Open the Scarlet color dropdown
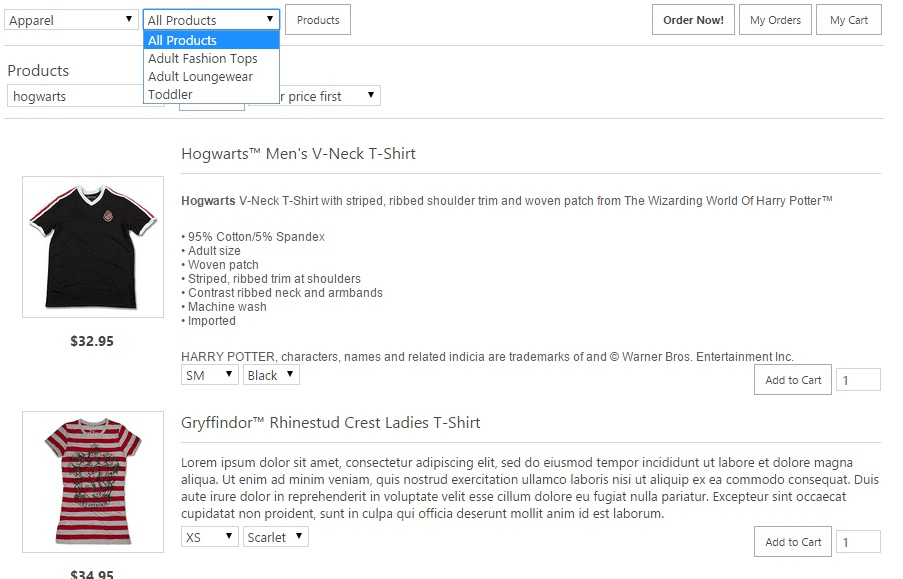The width and height of the screenshot is (903, 579). click(276, 537)
